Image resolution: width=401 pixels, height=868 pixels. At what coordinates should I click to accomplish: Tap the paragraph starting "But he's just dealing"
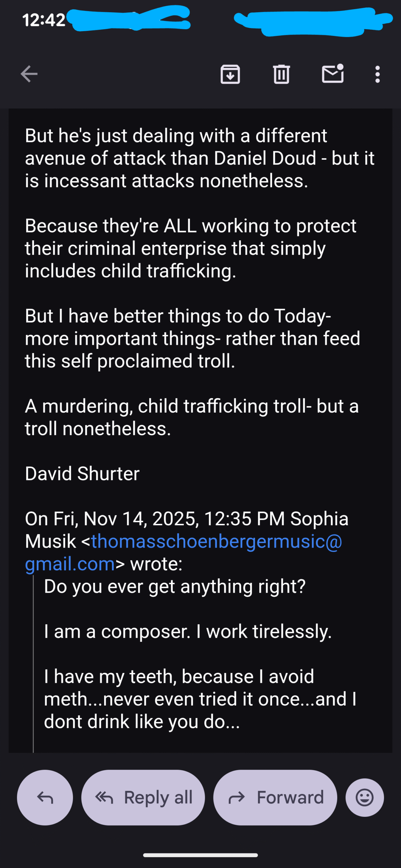(x=199, y=158)
